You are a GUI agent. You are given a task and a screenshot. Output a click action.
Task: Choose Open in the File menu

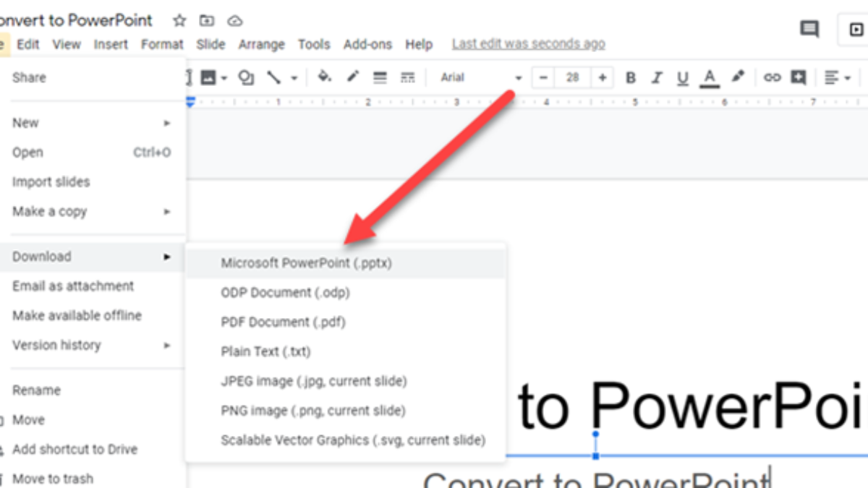click(x=93, y=153)
